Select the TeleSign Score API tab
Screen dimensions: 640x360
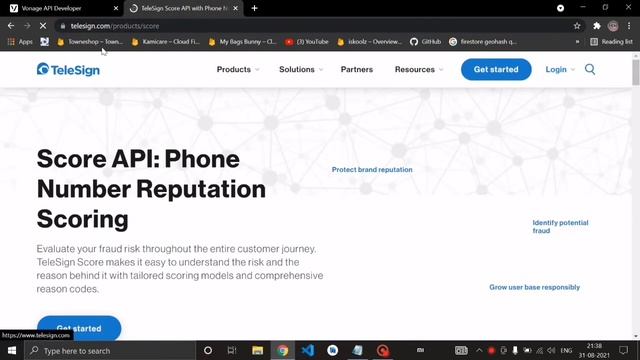(184, 8)
